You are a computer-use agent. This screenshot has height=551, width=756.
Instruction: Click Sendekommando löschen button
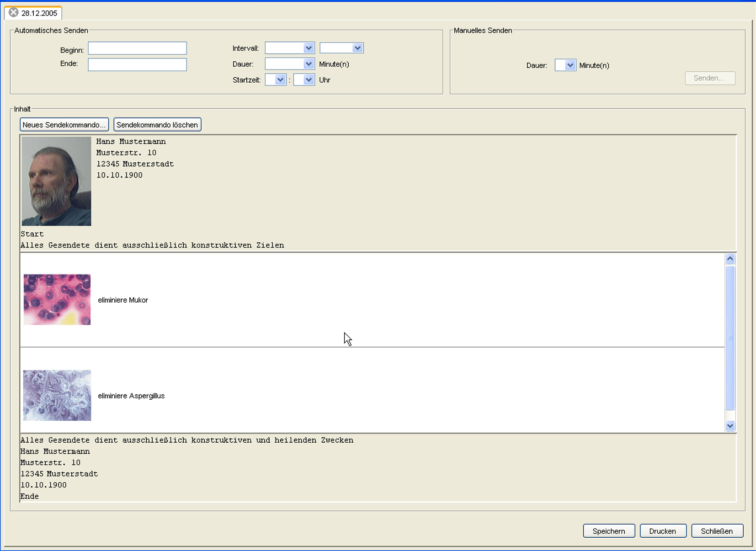tap(157, 125)
